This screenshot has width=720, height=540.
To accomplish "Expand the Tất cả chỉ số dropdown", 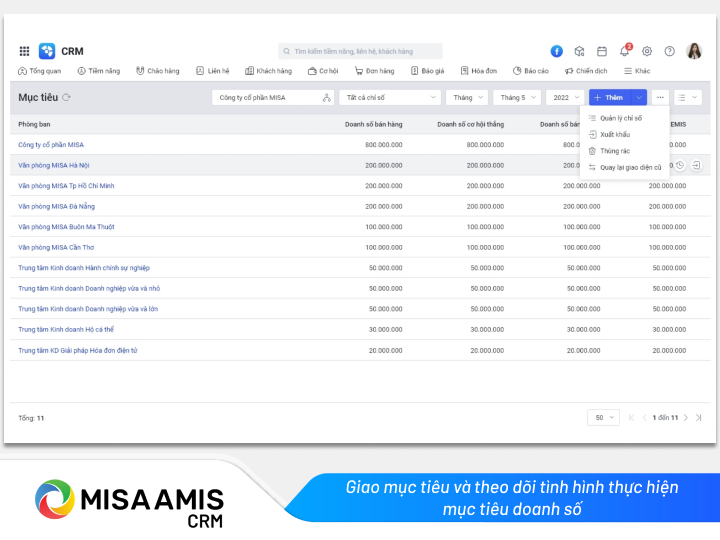I will 390,97.
